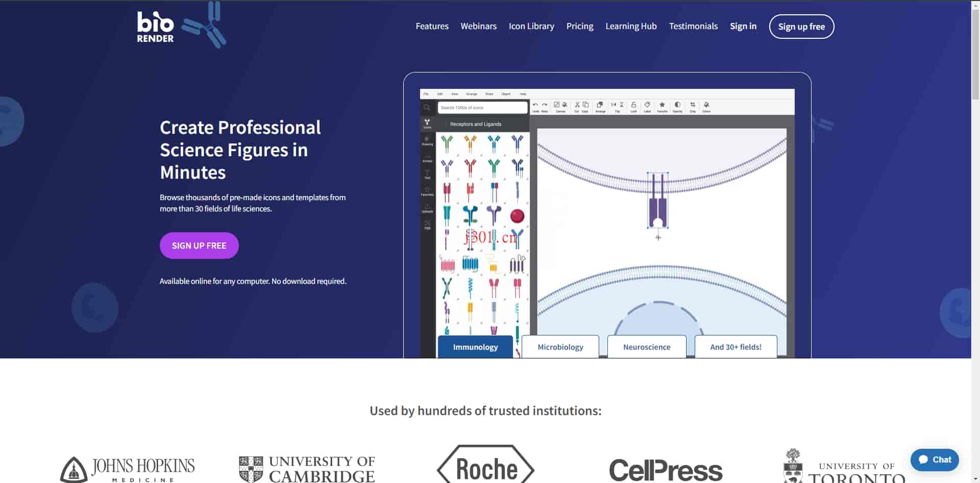Open the Edit menu in editor

(440, 94)
